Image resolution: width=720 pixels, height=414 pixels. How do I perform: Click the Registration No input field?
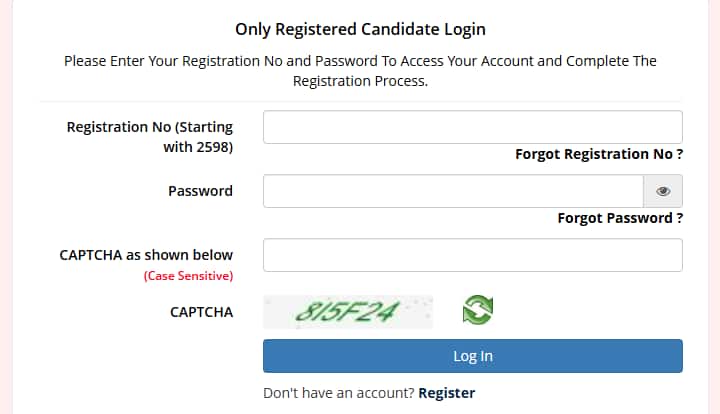coord(472,127)
